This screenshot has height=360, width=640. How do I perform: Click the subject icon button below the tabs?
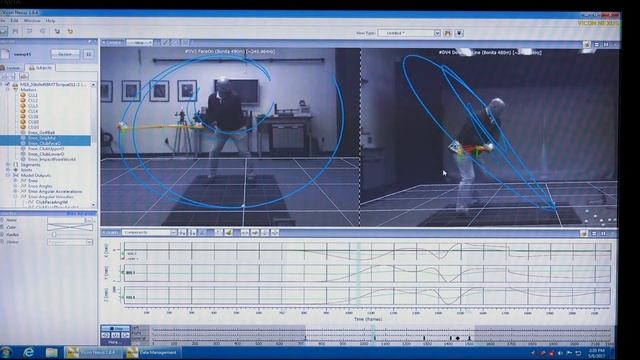tap(23, 76)
